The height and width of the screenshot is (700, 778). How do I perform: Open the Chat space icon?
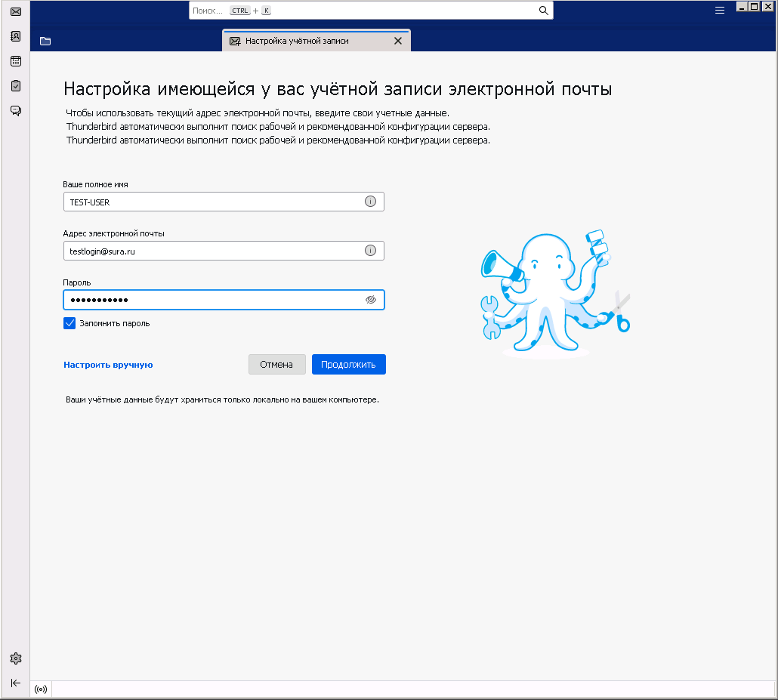point(15,111)
